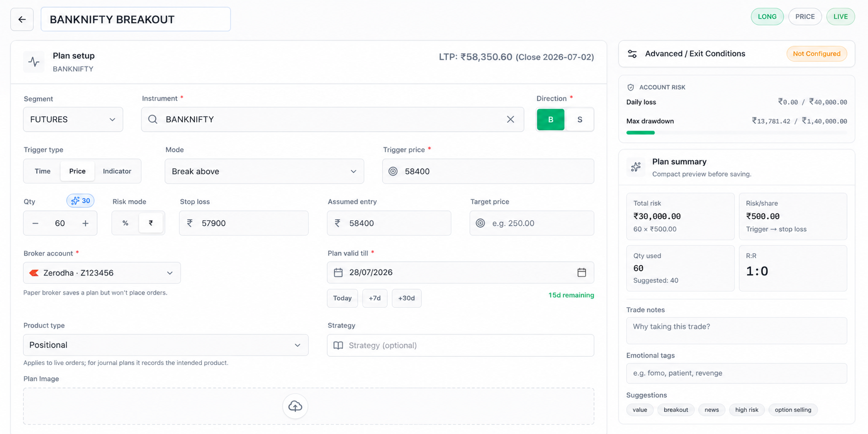This screenshot has height=434, width=868.
Task: Click the sliders icon for Advanced conditions
Action: pyautogui.click(x=632, y=54)
